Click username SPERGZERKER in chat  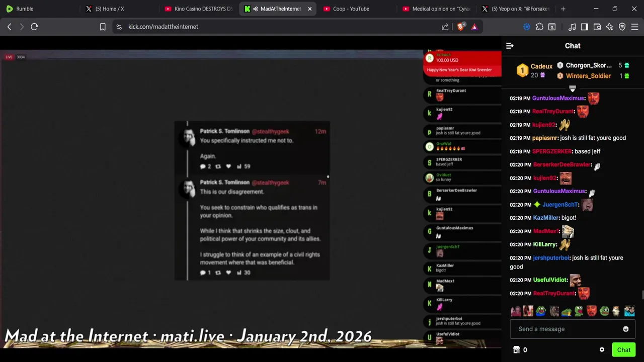552,151
